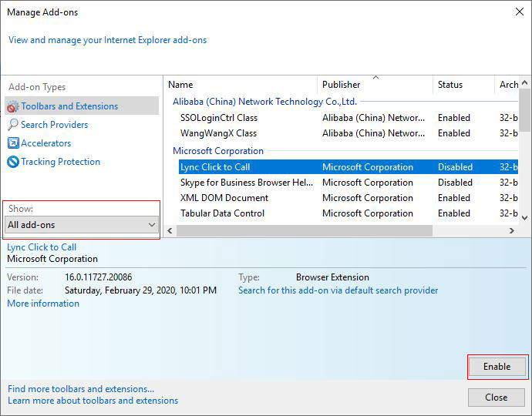
Task: Click the Accelerators arrow icon
Action: [13, 143]
